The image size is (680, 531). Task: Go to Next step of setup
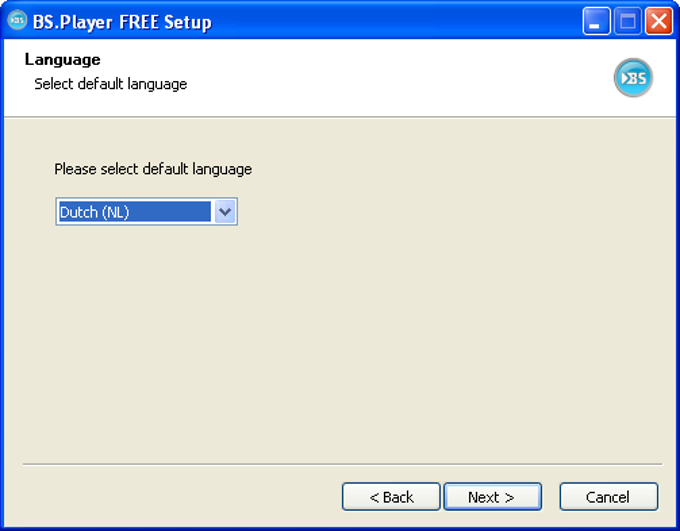492,497
